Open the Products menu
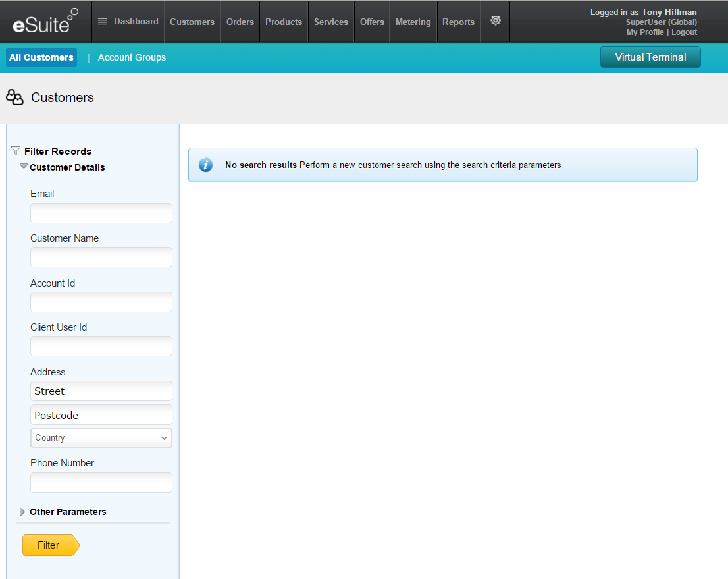This screenshot has width=728, height=579. [284, 22]
